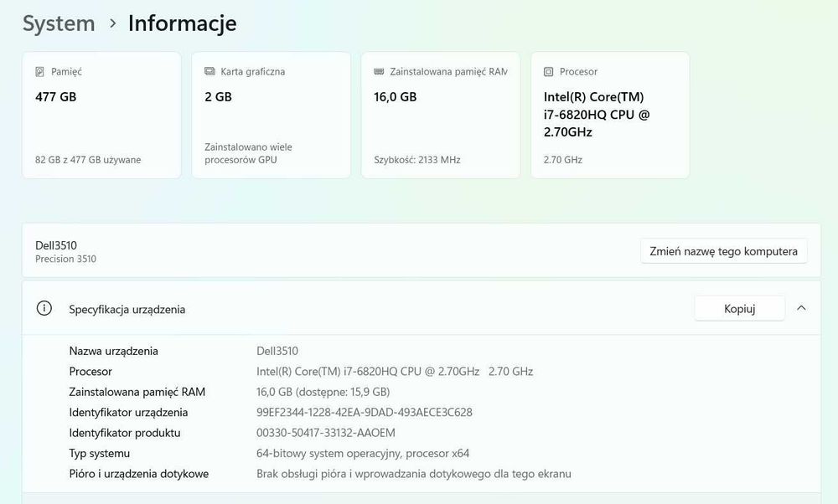Image resolution: width=838 pixels, height=504 pixels.
Task: Click the Typ systemu label
Action: tap(100, 454)
